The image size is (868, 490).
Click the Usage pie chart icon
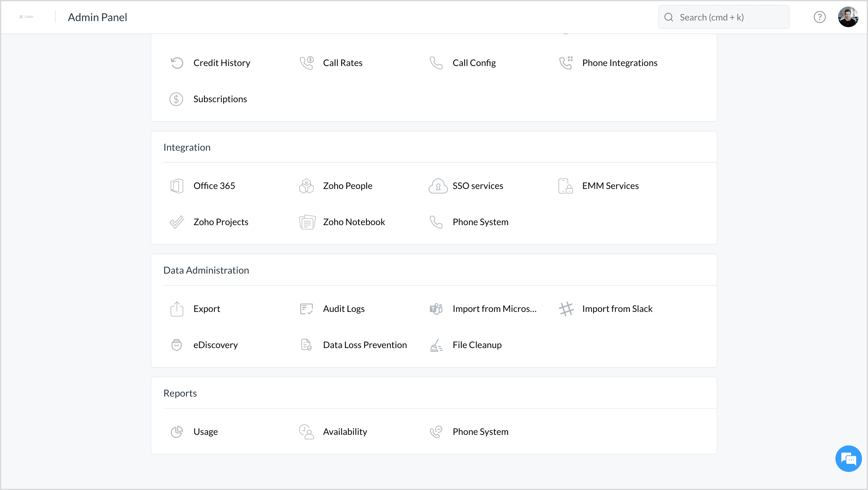click(177, 432)
